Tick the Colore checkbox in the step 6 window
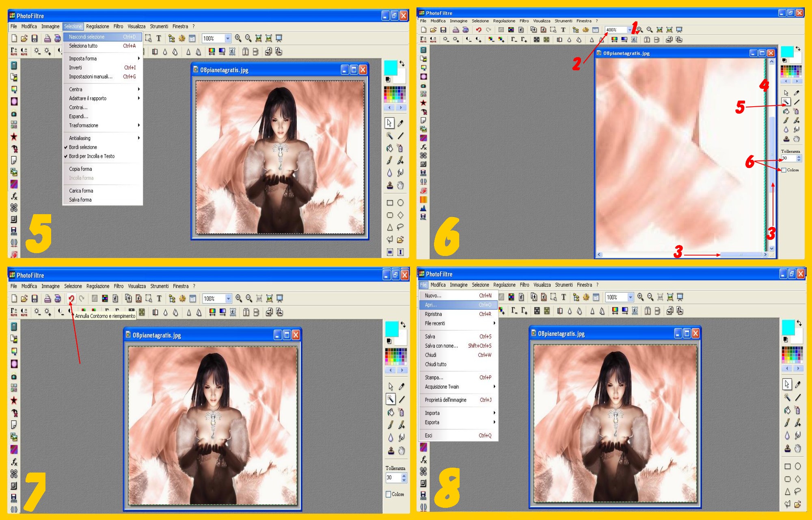 [784, 170]
